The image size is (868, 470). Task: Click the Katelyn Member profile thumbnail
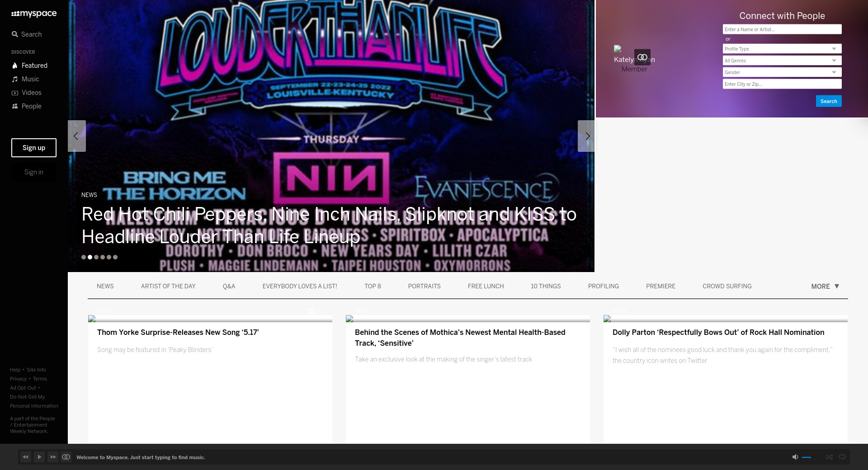click(x=618, y=49)
